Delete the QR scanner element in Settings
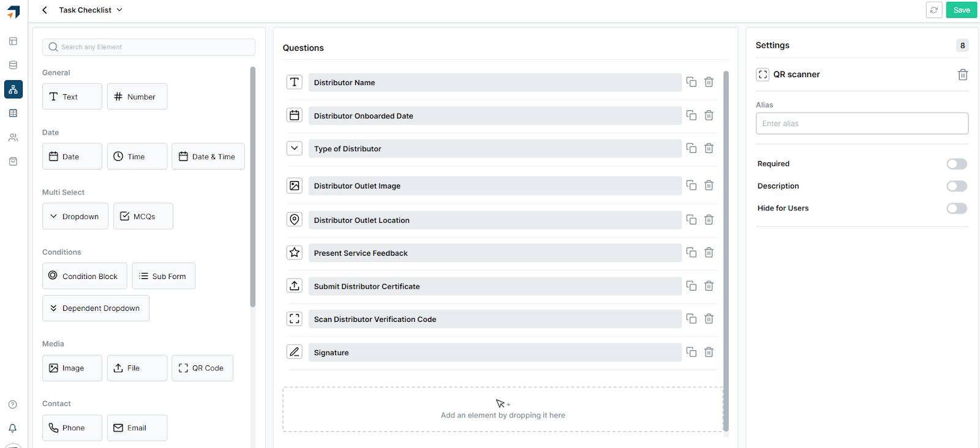The height and width of the screenshot is (448, 980). (962, 74)
